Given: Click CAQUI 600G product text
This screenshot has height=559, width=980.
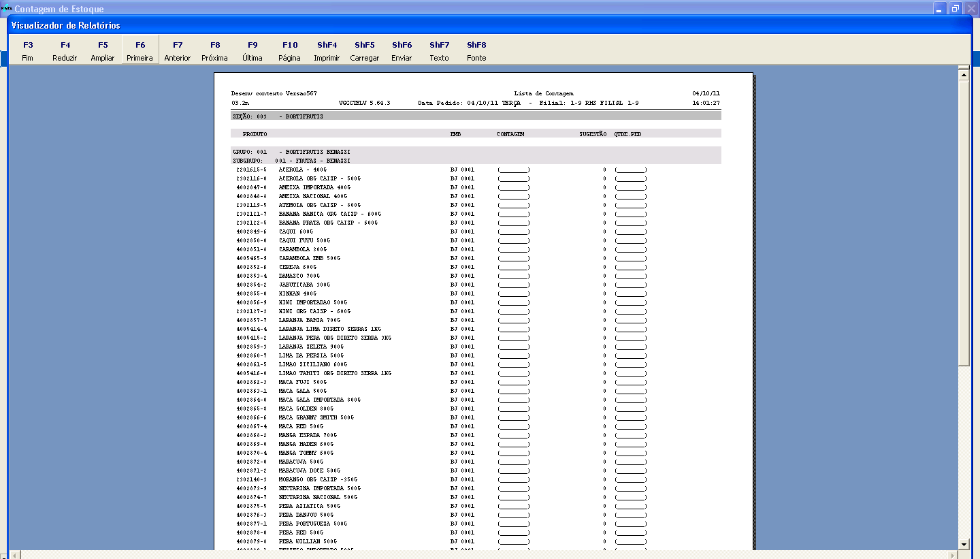Looking at the screenshot, I should pyautogui.click(x=296, y=231).
